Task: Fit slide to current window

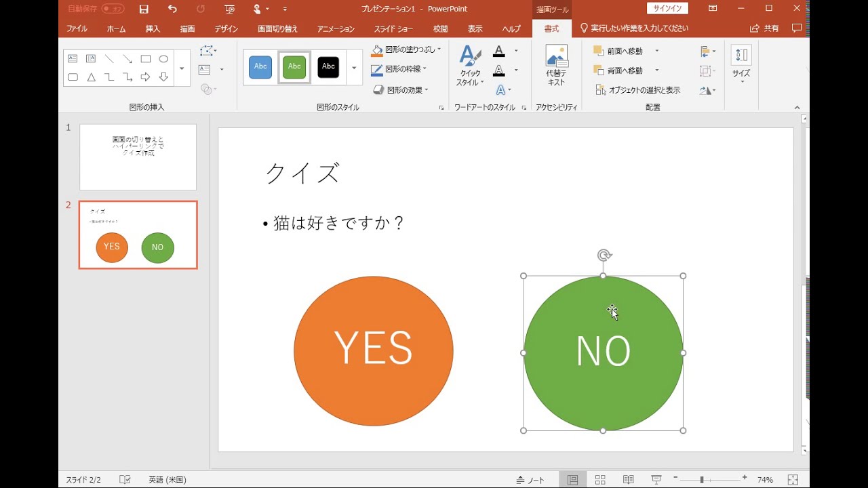Action: coord(793,480)
